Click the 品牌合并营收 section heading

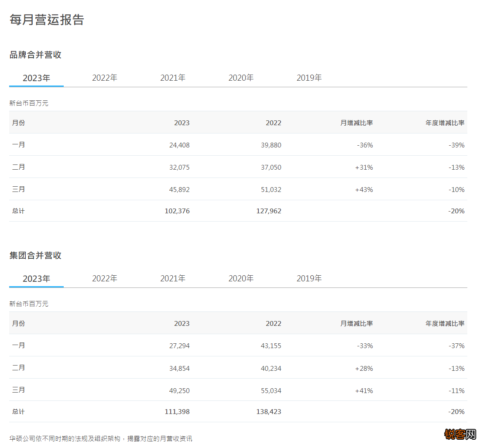(35, 55)
